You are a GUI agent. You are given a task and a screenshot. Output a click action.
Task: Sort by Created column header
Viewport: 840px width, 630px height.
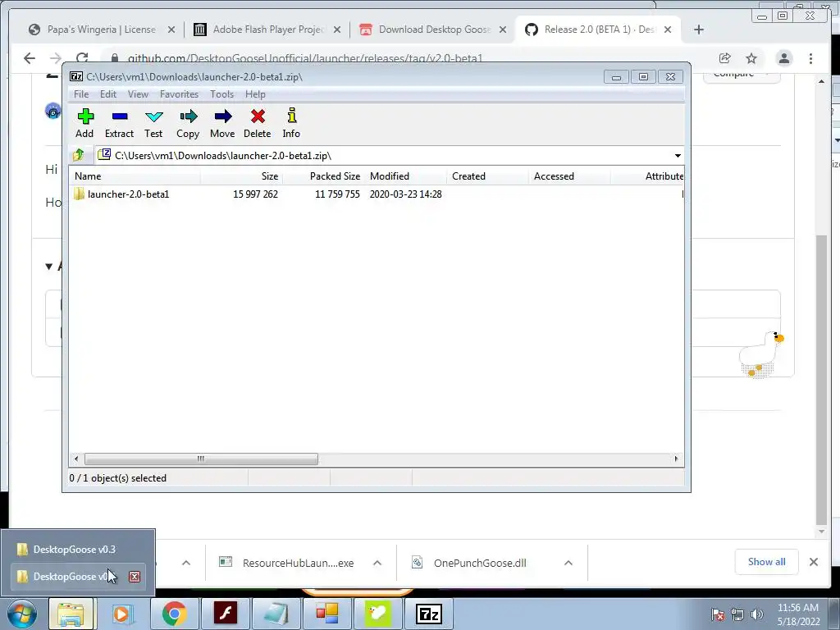(487, 176)
